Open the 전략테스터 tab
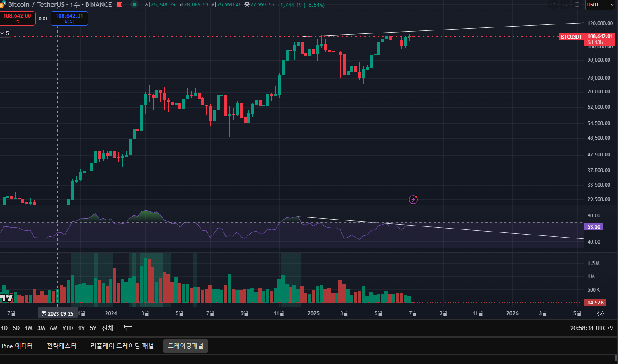 pos(62,346)
